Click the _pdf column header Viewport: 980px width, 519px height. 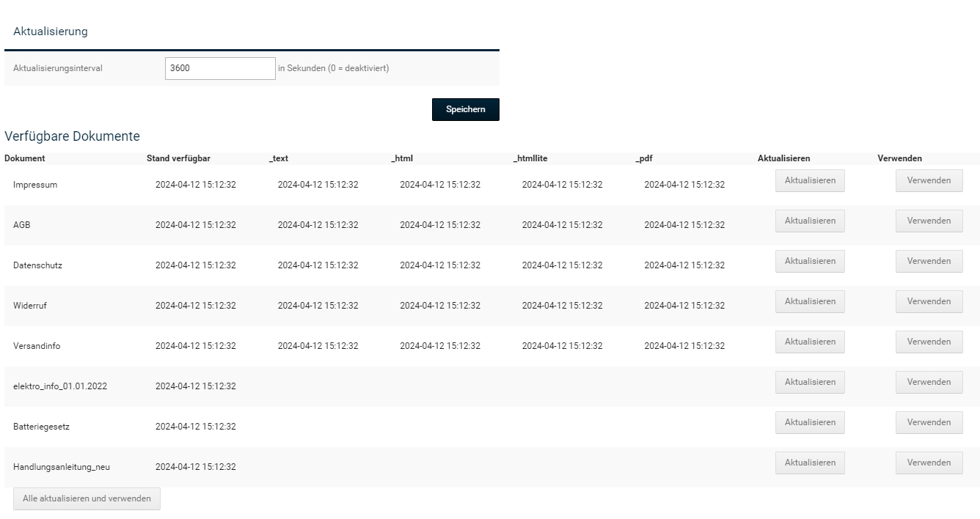644,158
